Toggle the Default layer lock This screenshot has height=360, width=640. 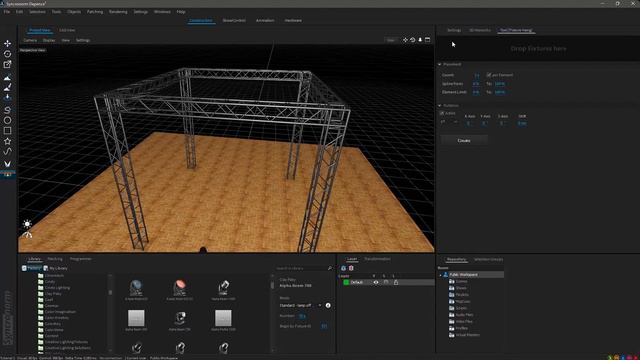(396, 282)
